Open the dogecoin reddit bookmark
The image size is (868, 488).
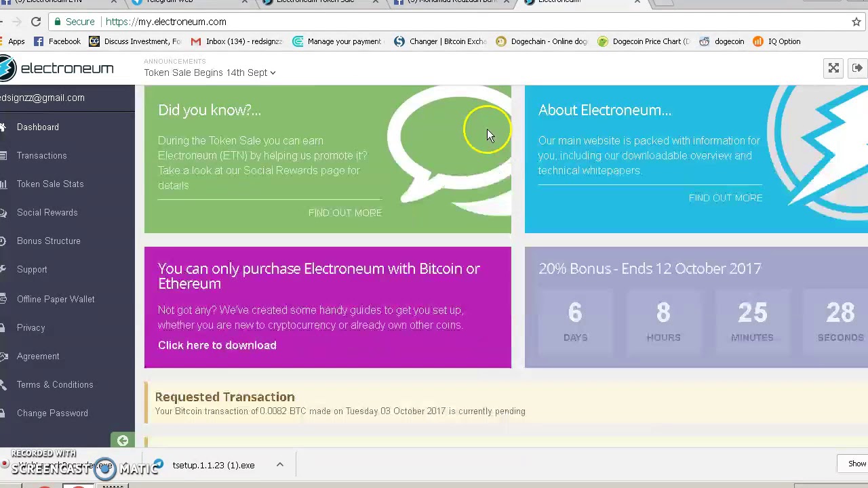(x=722, y=41)
